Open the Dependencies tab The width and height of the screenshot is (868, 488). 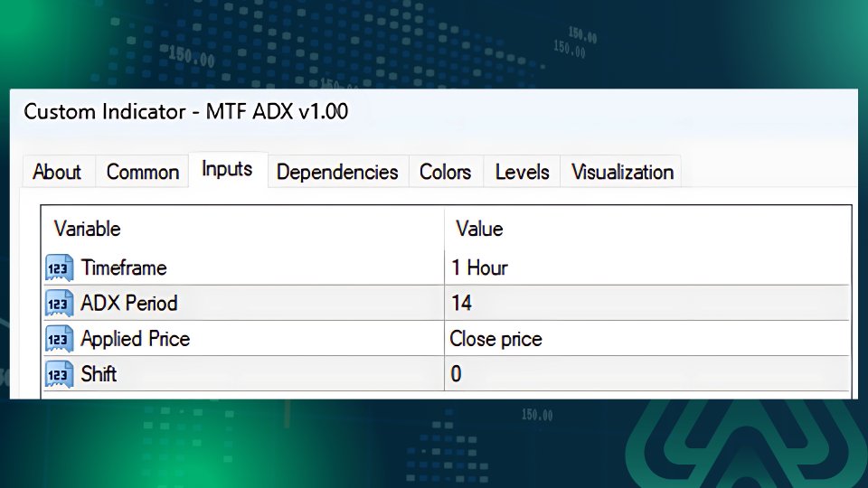pyautogui.click(x=337, y=172)
